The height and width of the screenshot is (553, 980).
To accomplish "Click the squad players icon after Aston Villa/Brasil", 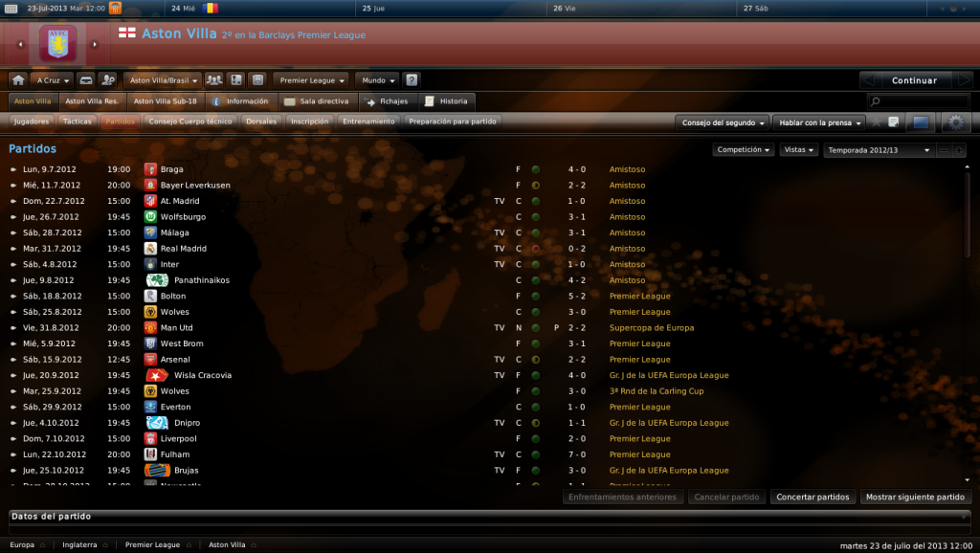I will coord(214,80).
